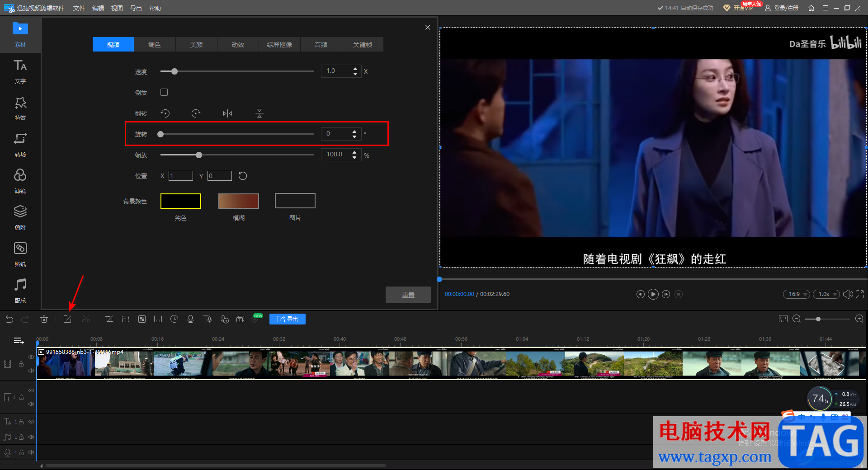868x470 pixels.
Task: Increase rotation value with up stepper
Action: (x=354, y=131)
